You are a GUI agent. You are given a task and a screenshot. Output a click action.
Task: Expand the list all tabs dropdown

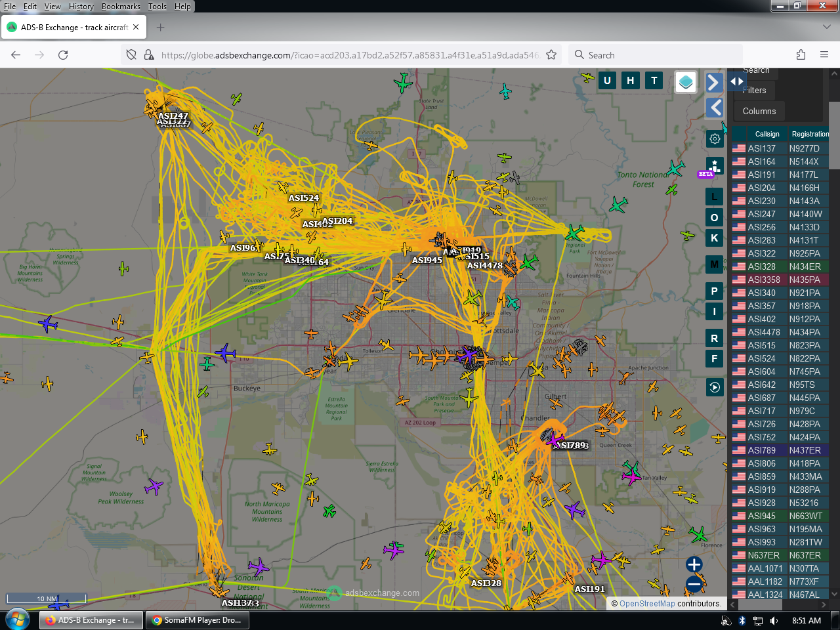[x=826, y=28]
